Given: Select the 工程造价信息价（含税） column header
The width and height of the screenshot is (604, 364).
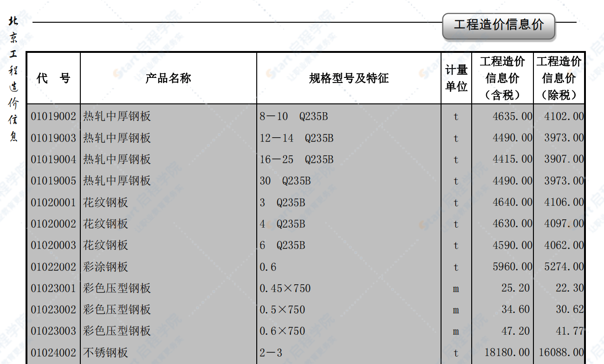Looking at the screenshot, I should tap(502, 78).
